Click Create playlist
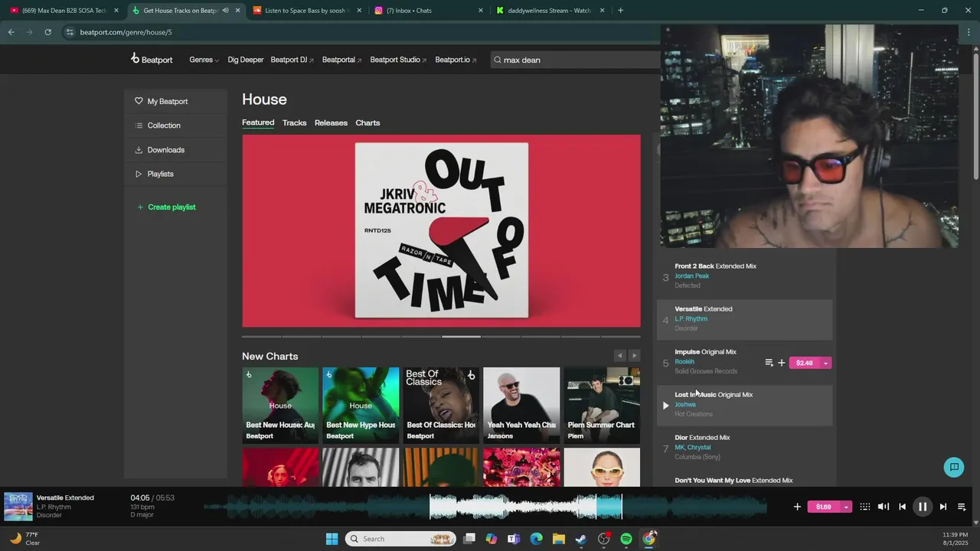Screen dimensions: 980x551 point(166,207)
